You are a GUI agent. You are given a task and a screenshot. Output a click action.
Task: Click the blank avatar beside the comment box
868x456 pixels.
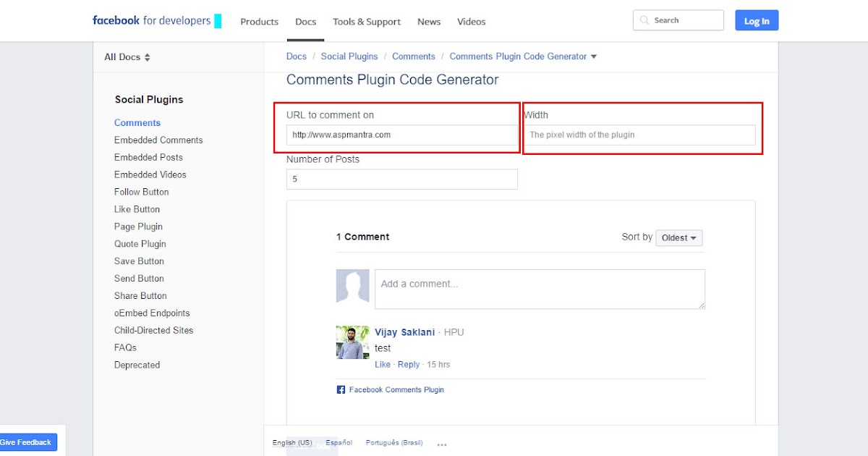pyautogui.click(x=352, y=287)
